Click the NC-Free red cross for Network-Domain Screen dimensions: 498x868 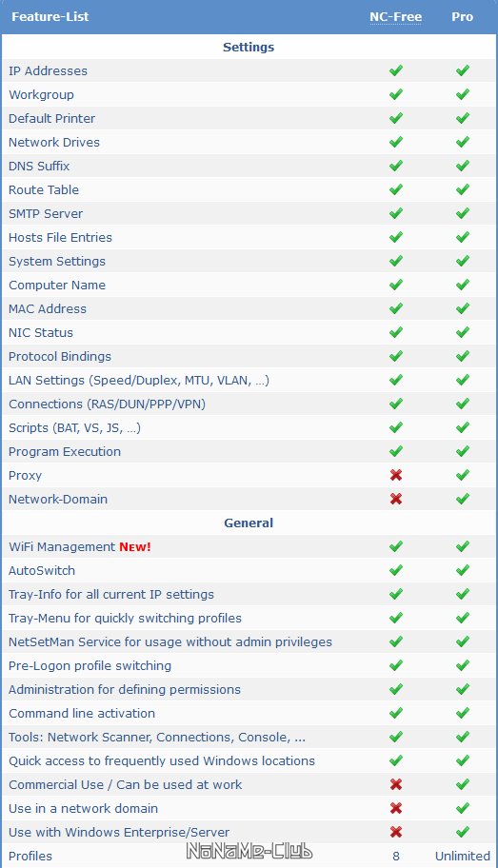[x=395, y=499]
